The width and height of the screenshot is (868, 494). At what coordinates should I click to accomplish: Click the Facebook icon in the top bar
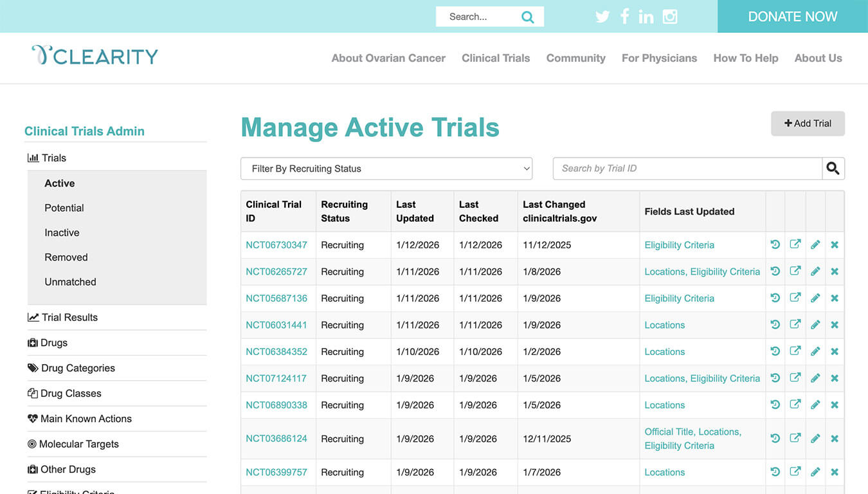point(624,17)
